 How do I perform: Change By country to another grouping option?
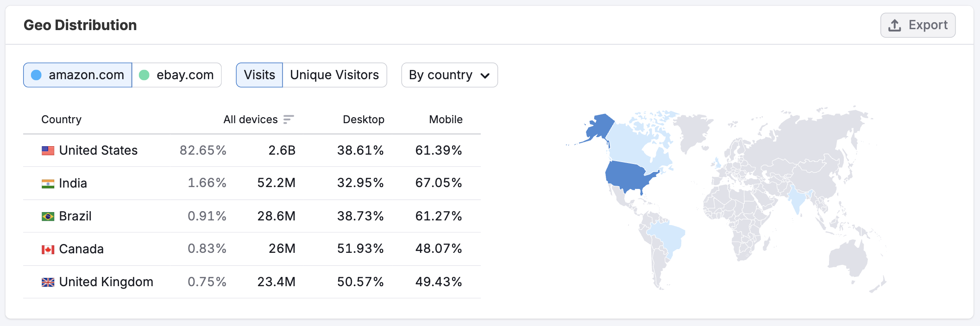449,75
